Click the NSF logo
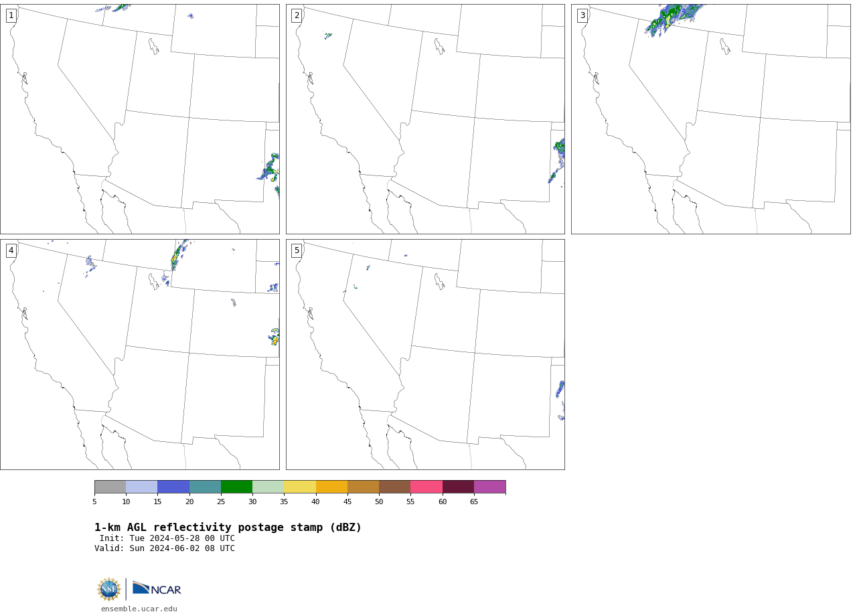857x616 pixels. pos(109,589)
